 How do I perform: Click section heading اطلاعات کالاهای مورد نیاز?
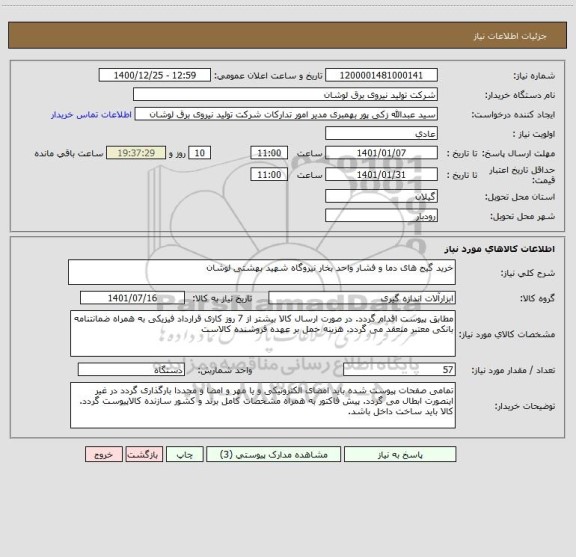click(500, 249)
